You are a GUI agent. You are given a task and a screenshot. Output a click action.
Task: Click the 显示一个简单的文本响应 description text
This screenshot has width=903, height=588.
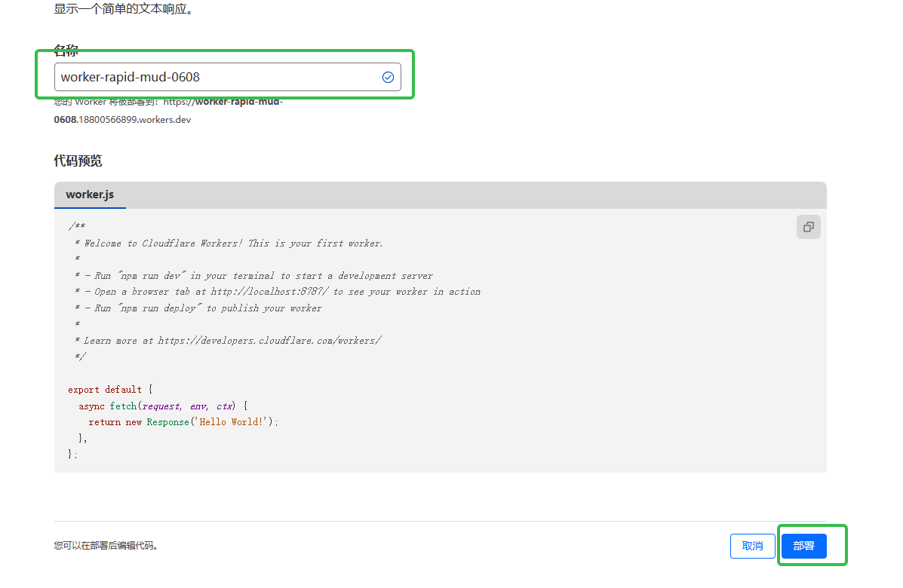click(x=124, y=11)
